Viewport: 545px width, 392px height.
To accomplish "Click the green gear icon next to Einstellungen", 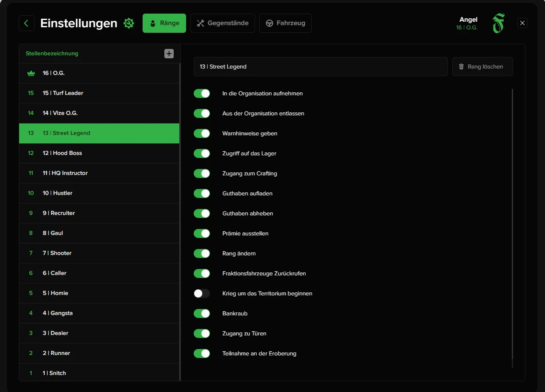I will coord(129,23).
